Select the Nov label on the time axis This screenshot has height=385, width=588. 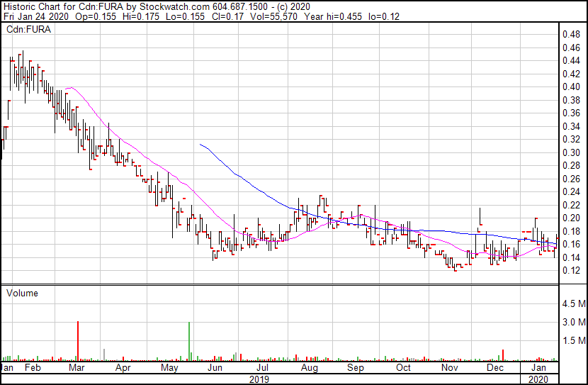click(x=449, y=369)
